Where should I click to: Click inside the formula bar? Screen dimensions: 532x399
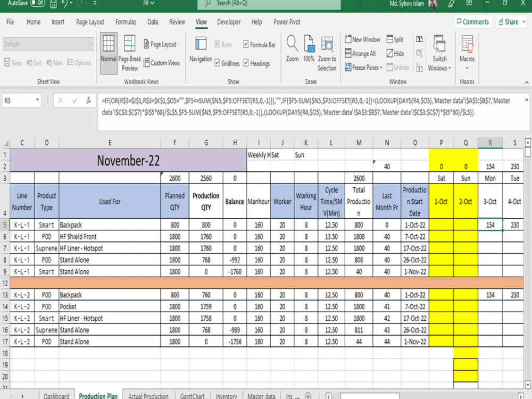pyautogui.click(x=266, y=106)
